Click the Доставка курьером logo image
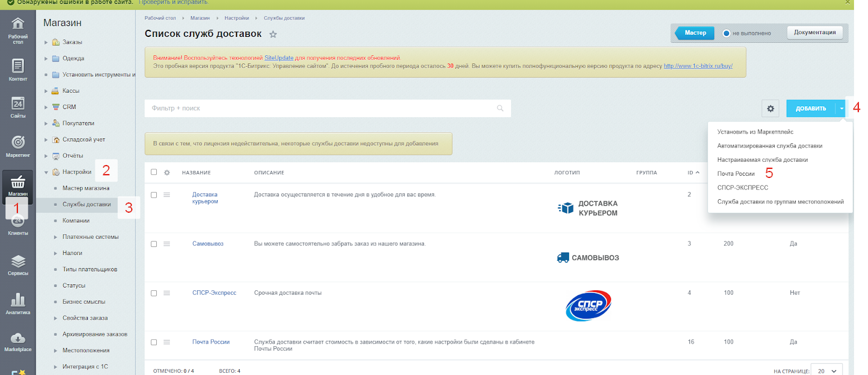Image resolution: width=868 pixels, height=375 pixels. [x=588, y=208]
